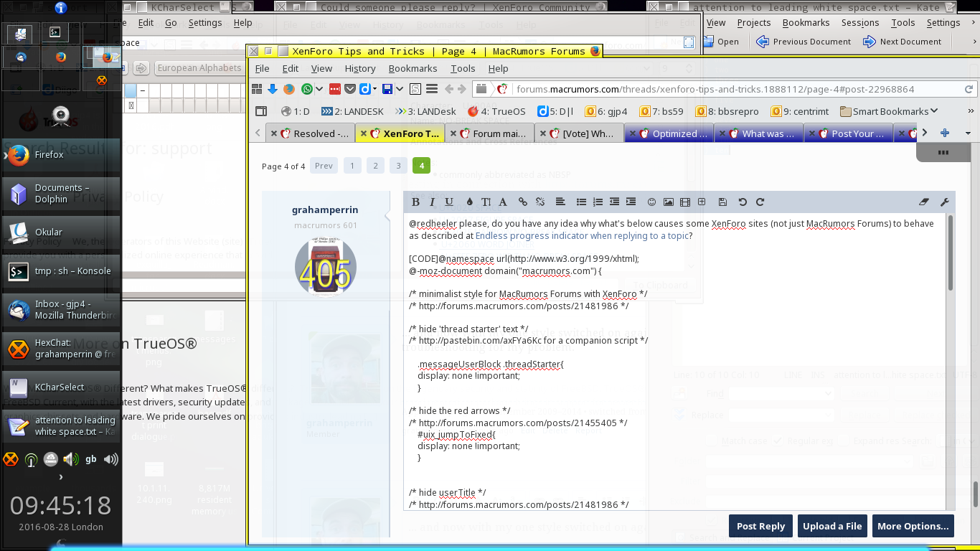Open text alignment options in editor
The width and height of the screenshot is (980, 551).
pos(560,202)
